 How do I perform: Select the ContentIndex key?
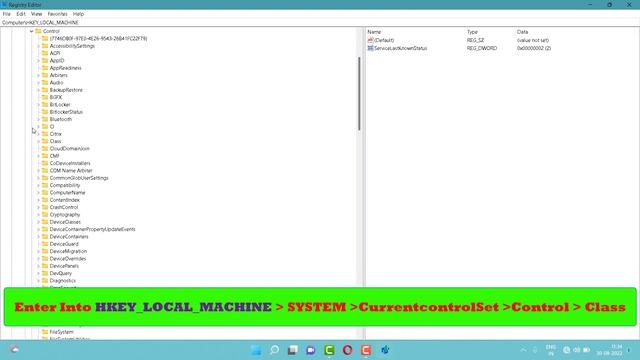coord(64,200)
